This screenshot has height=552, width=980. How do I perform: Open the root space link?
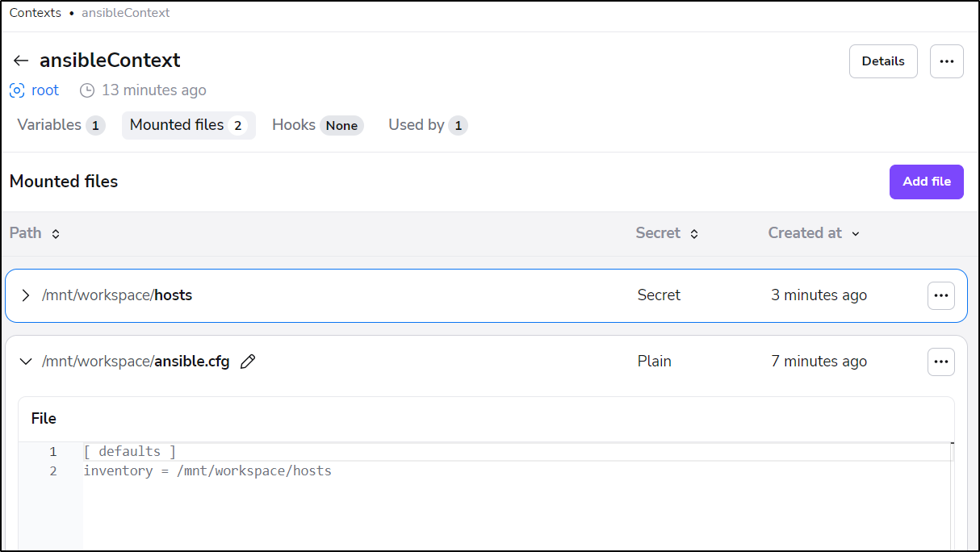pyautogui.click(x=45, y=90)
